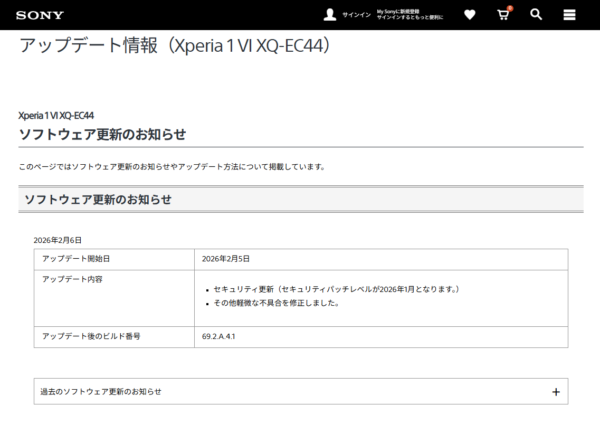600x424 pixels.
Task: Click the page title アップデート情報 (Xperia 1 VI XQ-EC44)
Action: [x=174, y=46]
